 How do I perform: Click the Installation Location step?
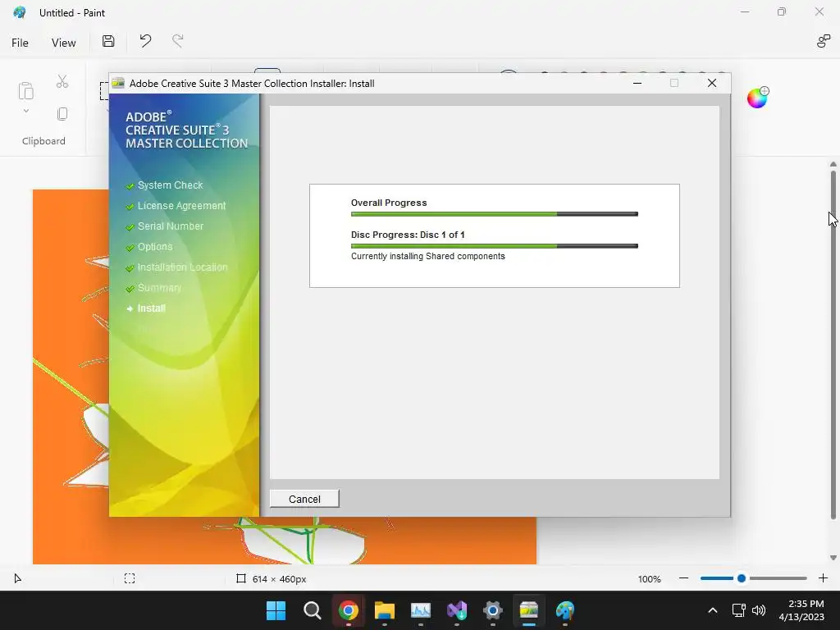[182, 267]
